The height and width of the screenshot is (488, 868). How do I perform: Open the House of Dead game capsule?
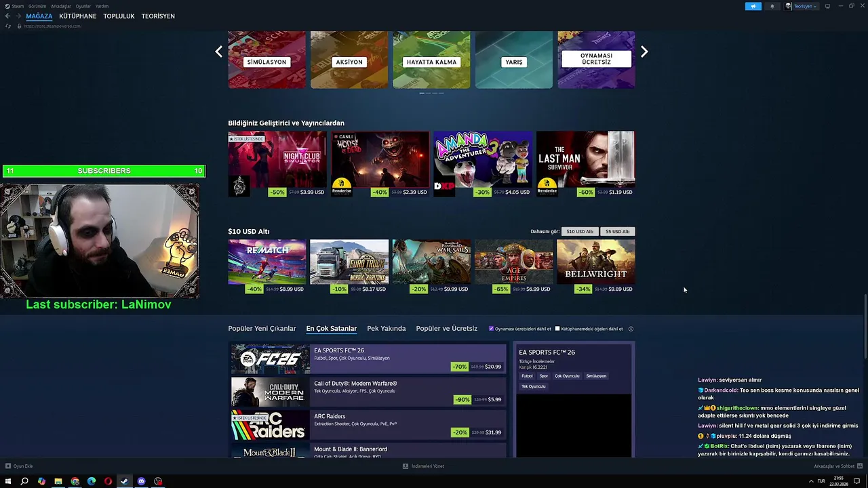tap(380, 164)
